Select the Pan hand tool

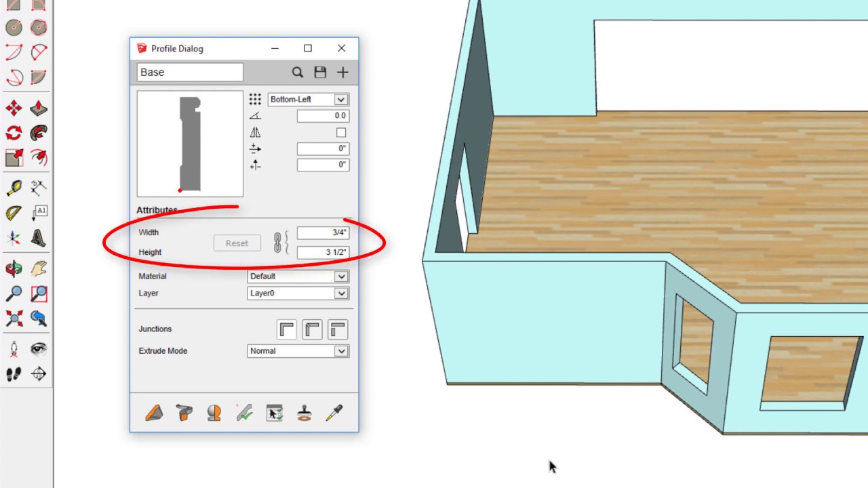click(39, 268)
